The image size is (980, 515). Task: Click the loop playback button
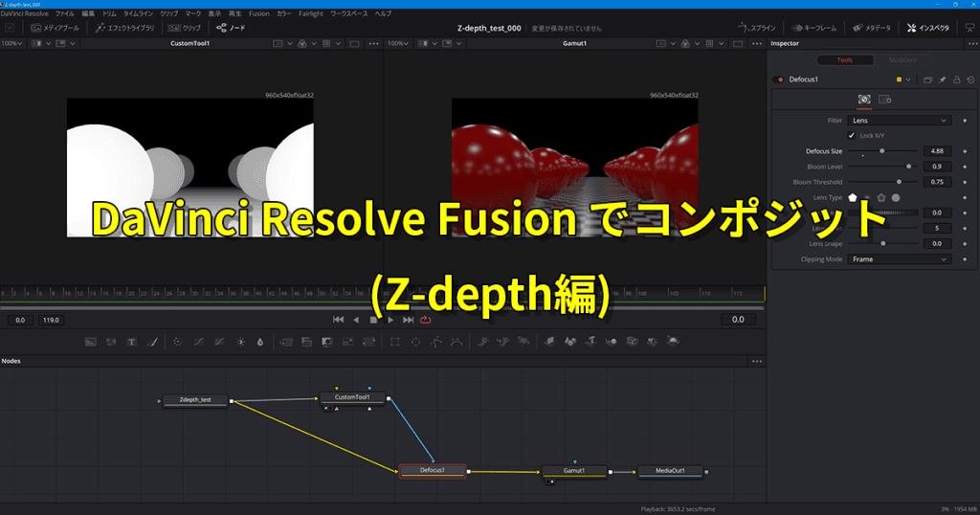tap(425, 320)
